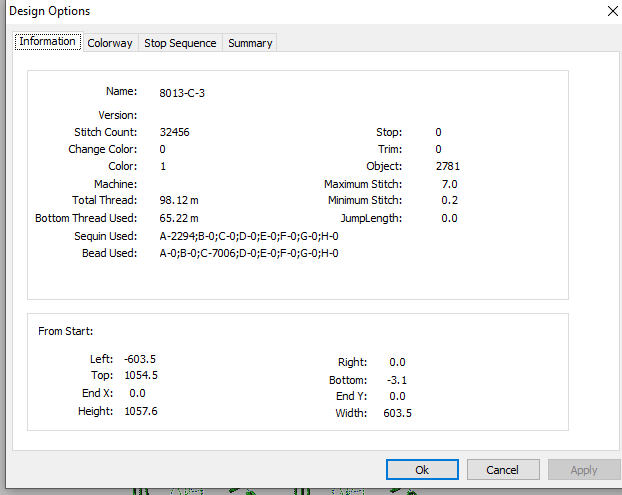622x495 pixels.
Task: Click the Object count 2781
Action: click(x=448, y=166)
